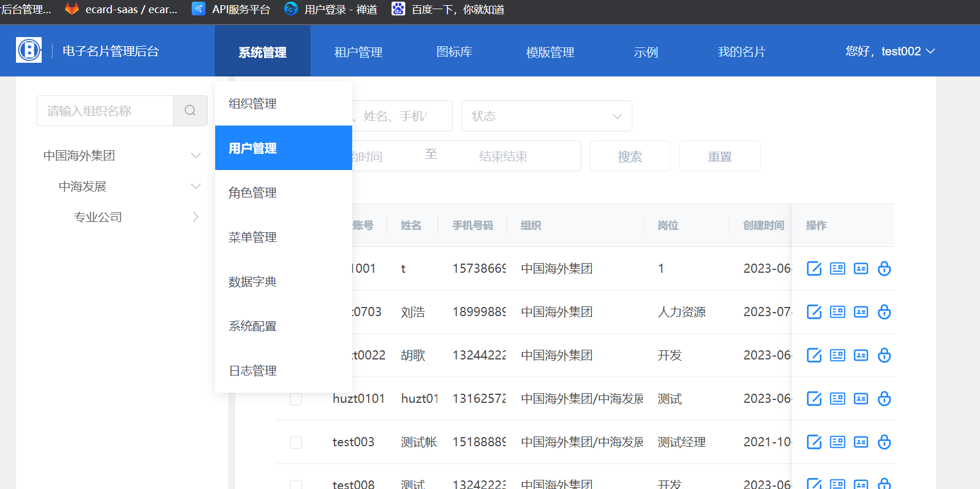Switch to the 图标库 tab
980x489 pixels.
454,51
